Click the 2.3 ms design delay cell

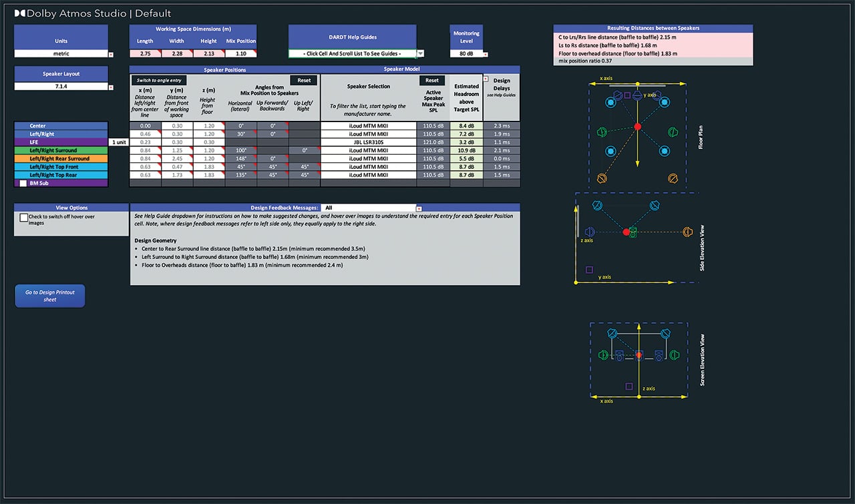[501, 126]
